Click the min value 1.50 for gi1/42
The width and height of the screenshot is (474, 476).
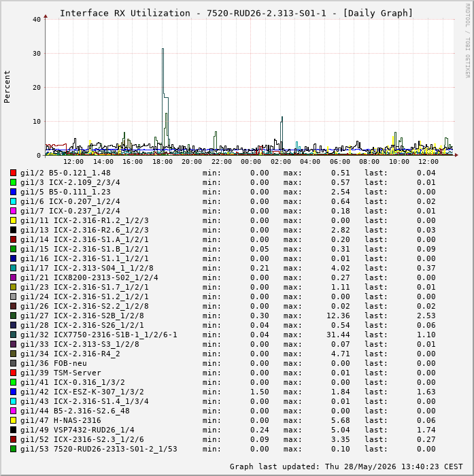point(260,392)
